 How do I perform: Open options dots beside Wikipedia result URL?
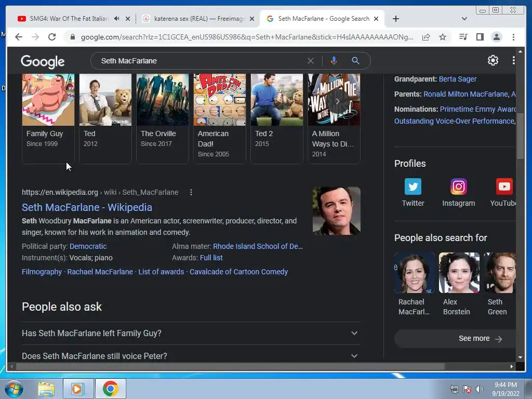tap(191, 192)
